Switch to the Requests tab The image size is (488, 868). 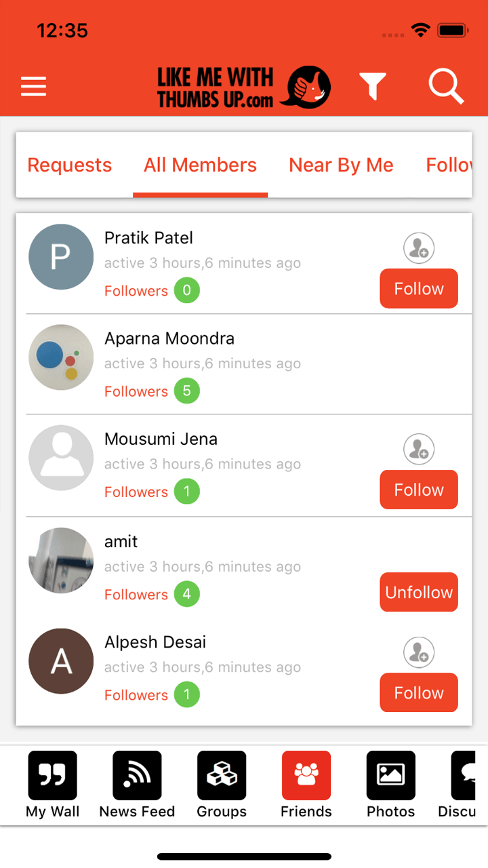point(69,165)
